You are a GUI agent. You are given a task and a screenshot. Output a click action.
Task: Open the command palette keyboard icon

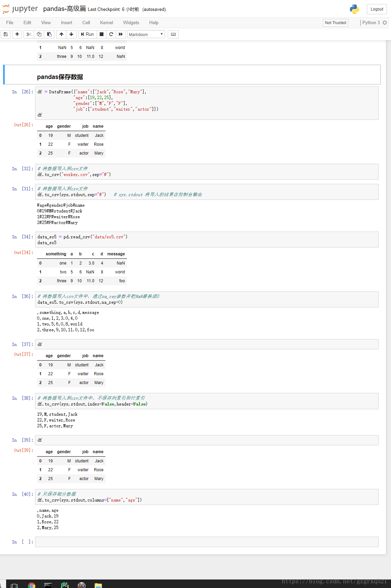174,34
